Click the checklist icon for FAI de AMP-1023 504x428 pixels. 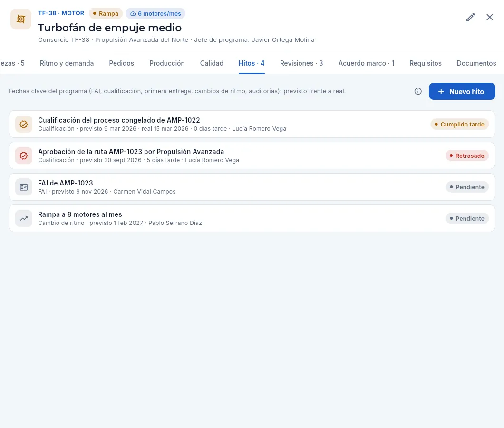pos(24,187)
